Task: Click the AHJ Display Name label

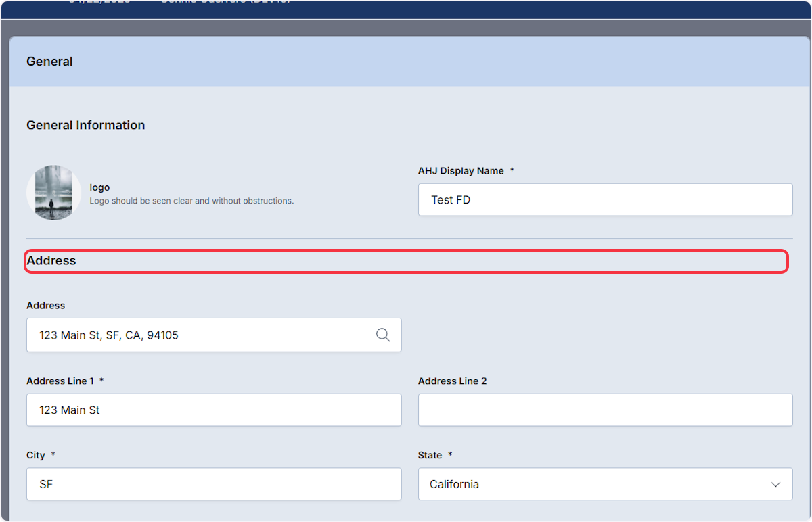Action: (x=461, y=171)
